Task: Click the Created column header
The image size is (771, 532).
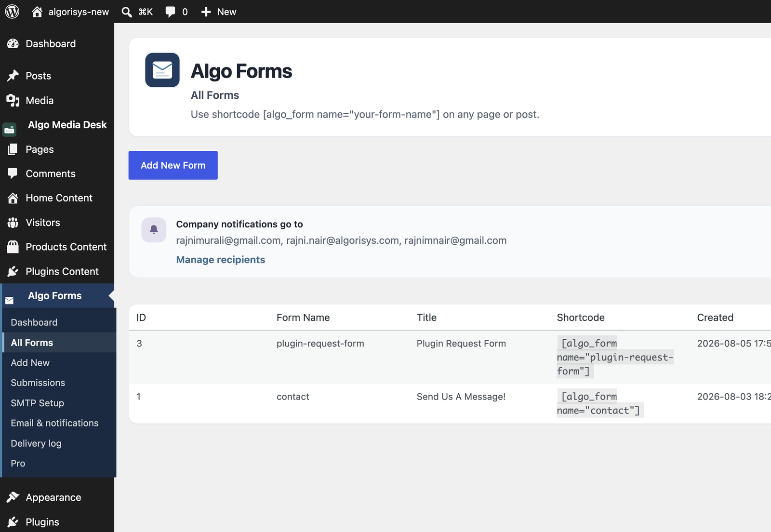Action: point(715,318)
